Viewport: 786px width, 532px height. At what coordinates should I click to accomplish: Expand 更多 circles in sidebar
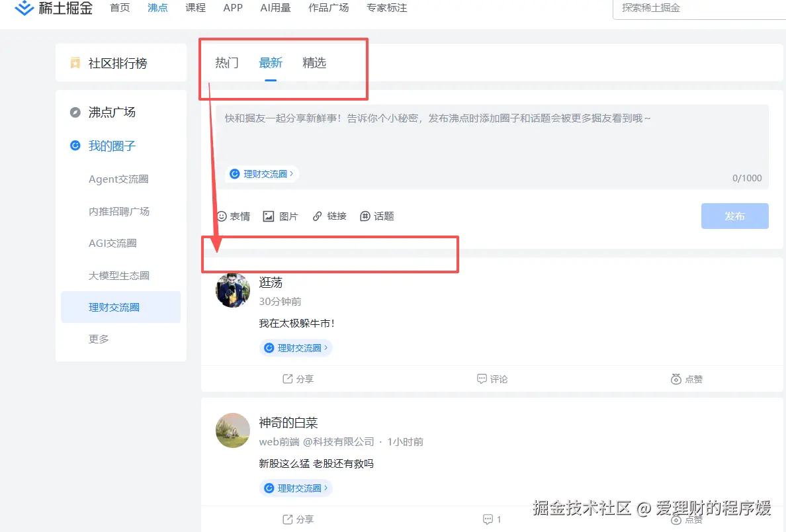[x=99, y=339]
